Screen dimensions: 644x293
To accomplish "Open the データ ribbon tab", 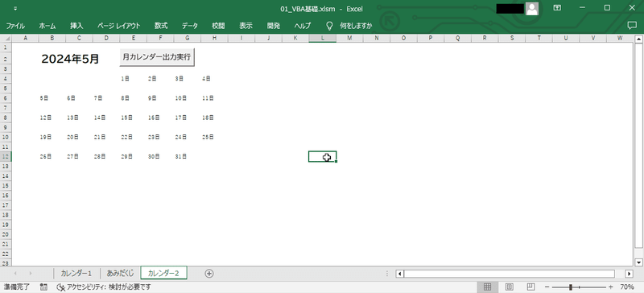I will click(190, 26).
